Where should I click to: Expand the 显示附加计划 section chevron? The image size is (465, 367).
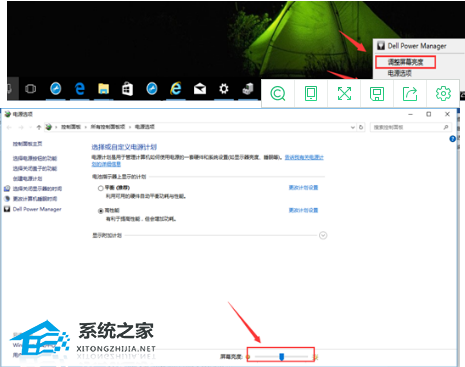(x=323, y=235)
